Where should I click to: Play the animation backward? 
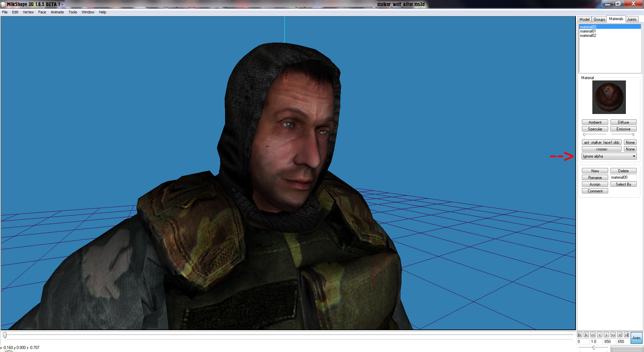coord(593,335)
